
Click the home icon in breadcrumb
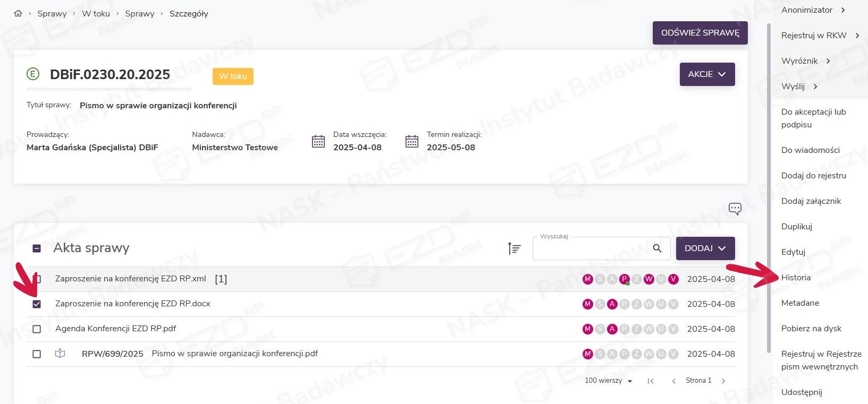click(18, 14)
